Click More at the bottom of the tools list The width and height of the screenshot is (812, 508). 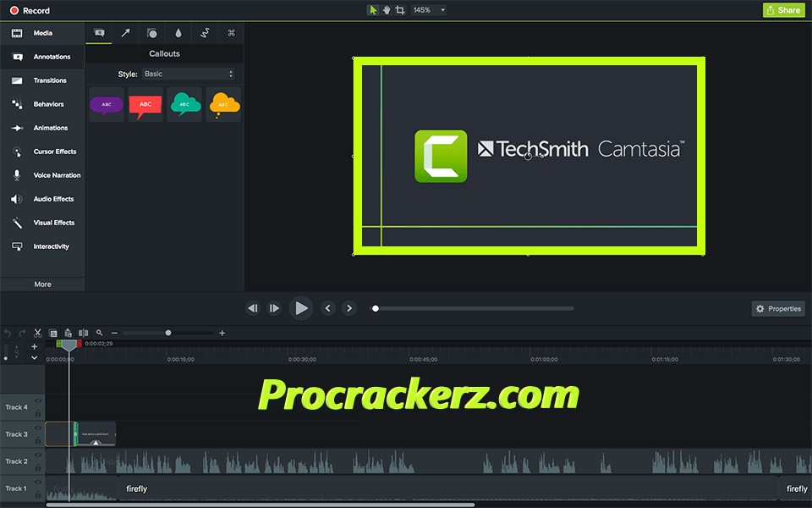coord(42,284)
